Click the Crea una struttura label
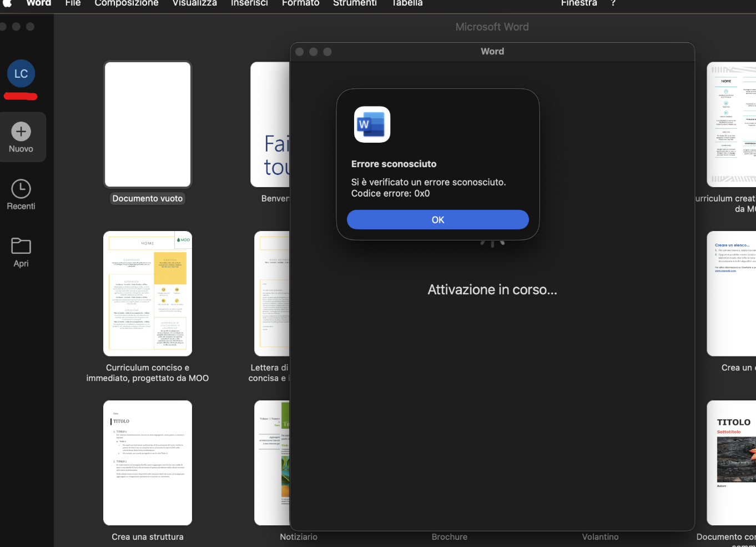This screenshot has width=756, height=547. point(148,537)
